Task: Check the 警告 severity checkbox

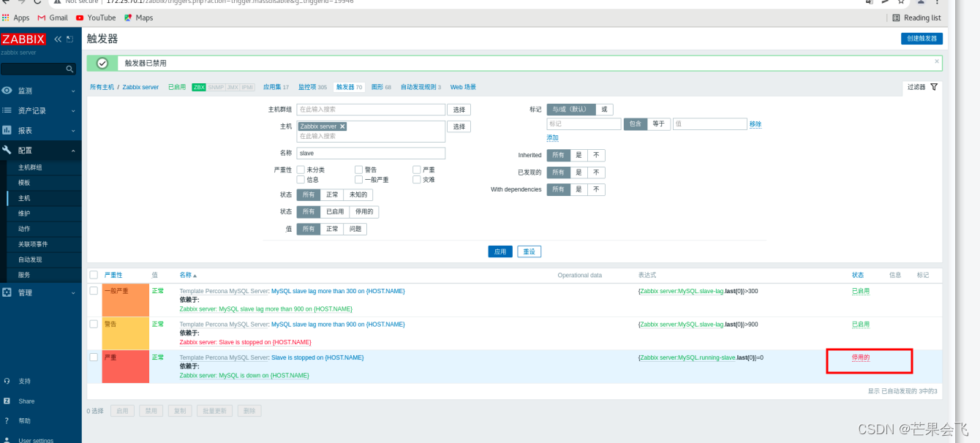Action: (x=358, y=170)
